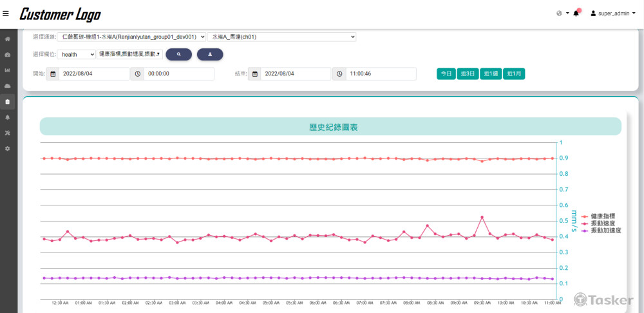Open the chart sidebar icon
Image resolution: width=644 pixels, height=313 pixels.
[8, 70]
